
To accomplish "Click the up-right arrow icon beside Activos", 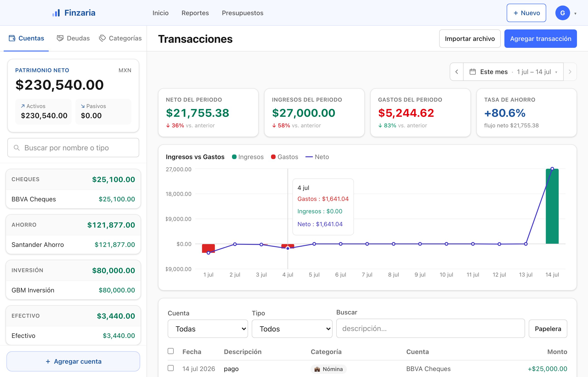I will pos(23,106).
